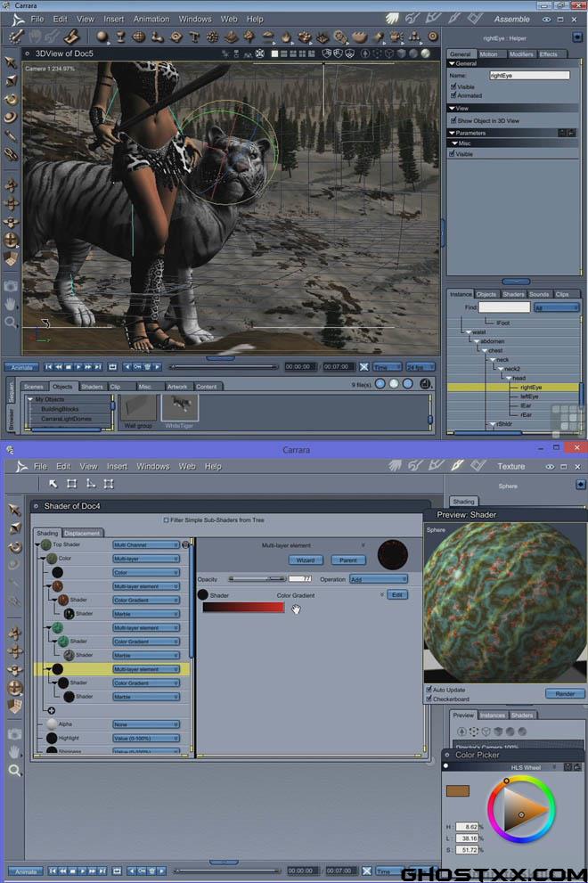
Task: Click the Parent button
Action: click(348, 560)
